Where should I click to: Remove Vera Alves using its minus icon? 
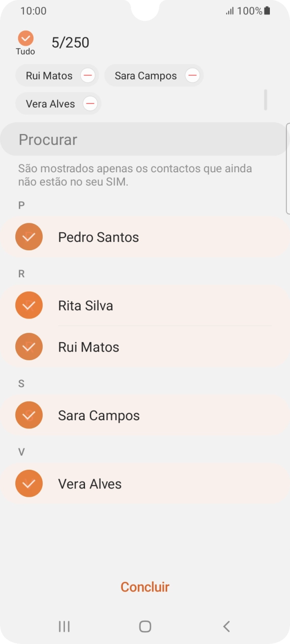coord(90,104)
